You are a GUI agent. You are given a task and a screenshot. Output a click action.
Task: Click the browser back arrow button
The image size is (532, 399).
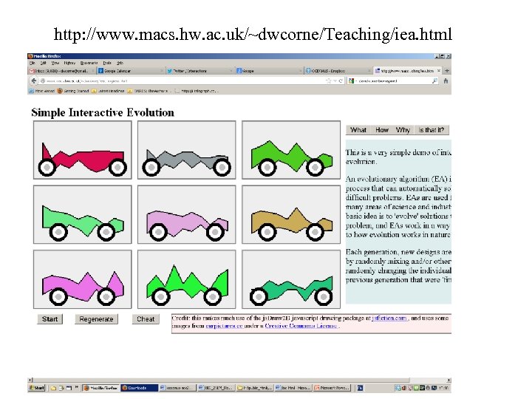coord(33,81)
